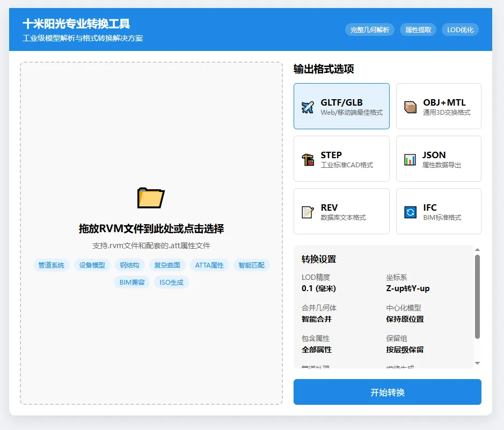Click the 管道系统 feature tag
Image resolution: width=504 pixels, height=430 pixels.
click(x=51, y=264)
